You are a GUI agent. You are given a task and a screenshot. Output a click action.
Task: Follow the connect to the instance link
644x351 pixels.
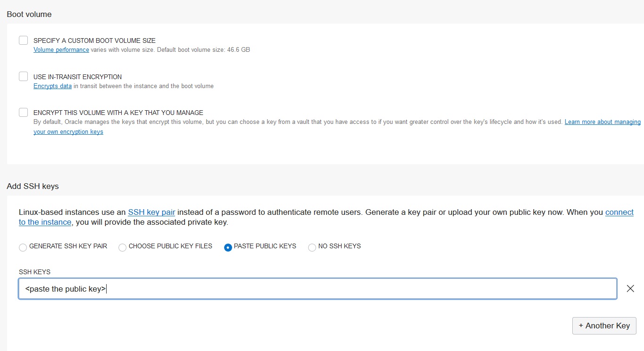(x=619, y=212)
